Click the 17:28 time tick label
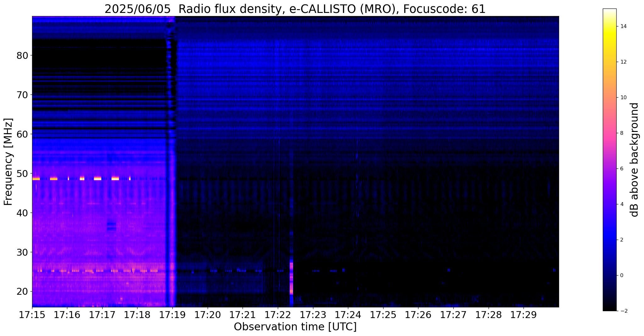This screenshot has height=336, width=644. pyautogui.click(x=489, y=315)
